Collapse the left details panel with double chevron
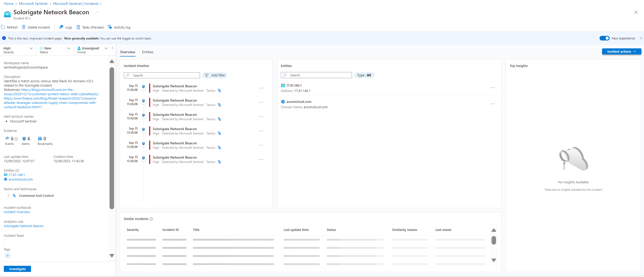Image resolution: width=644 pixels, height=277 pixels. 112,48
